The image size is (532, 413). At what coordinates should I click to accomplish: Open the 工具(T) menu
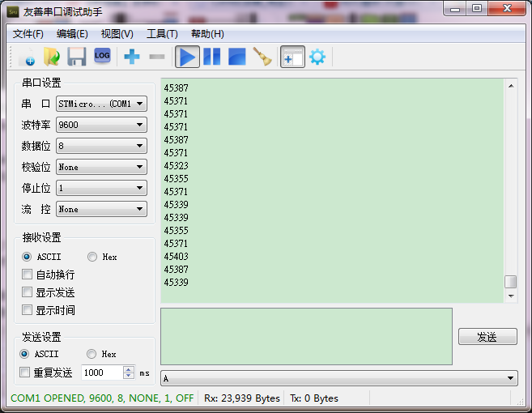(162, 34)
